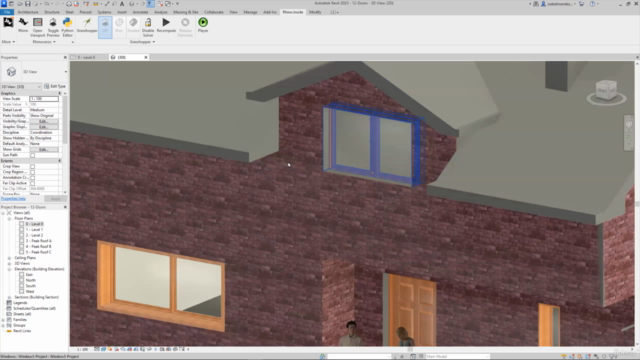Open the 3D View: {3D} instance dropdown
Image resolution: width=640 pixels, height=360 pixels.
(x=21, y=87)
